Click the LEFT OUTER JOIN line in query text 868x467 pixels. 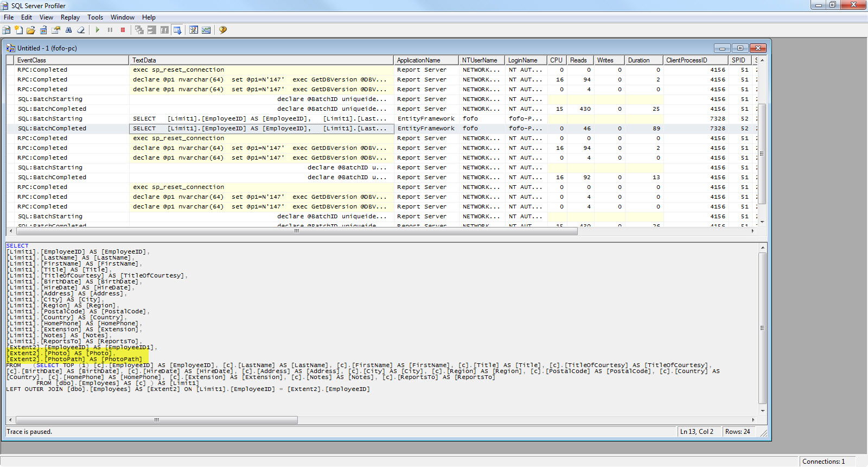[188, 389]
